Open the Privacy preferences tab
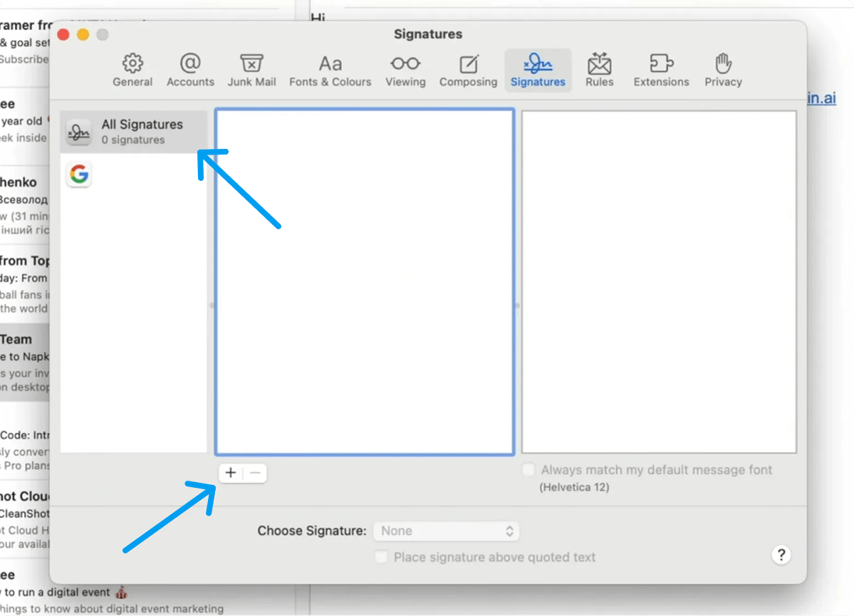Viewport: 854px width, 616px height. tap(723, 71)
